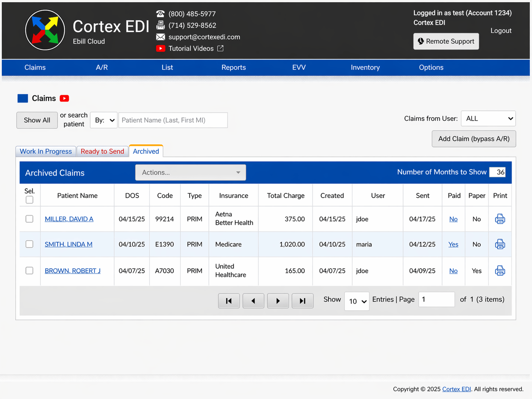Image resolution: width=532 pixels, height=399 pixels.
Task: Go to the next page of results
Action: point(278,301)
